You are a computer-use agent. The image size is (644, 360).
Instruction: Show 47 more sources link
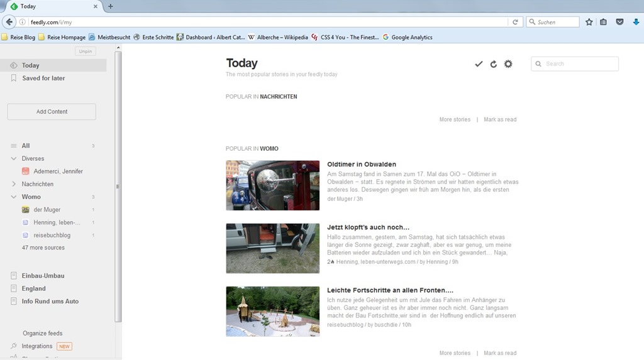43,248
